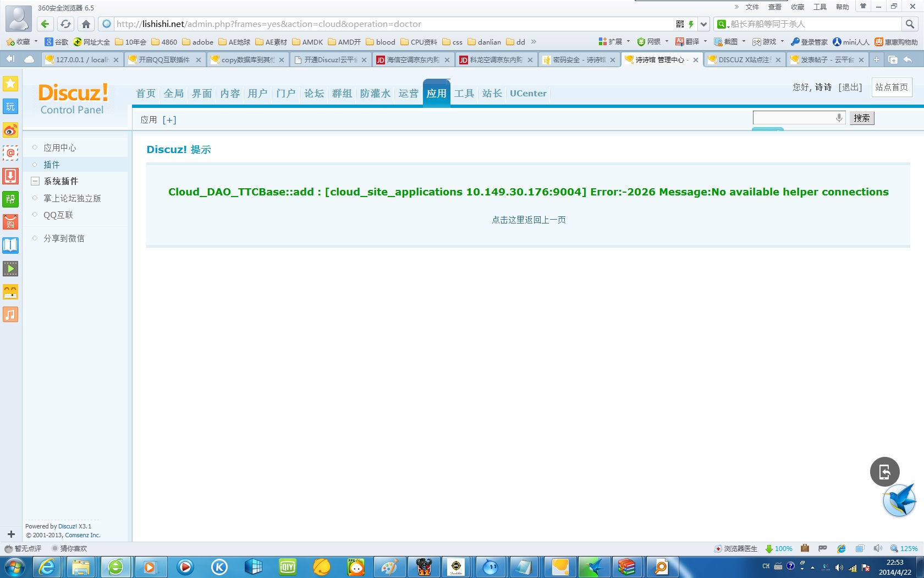The image size is (924, 578).
Task: Open the yellow star favorites sidebar icon
Action: (x=10, y=84)
